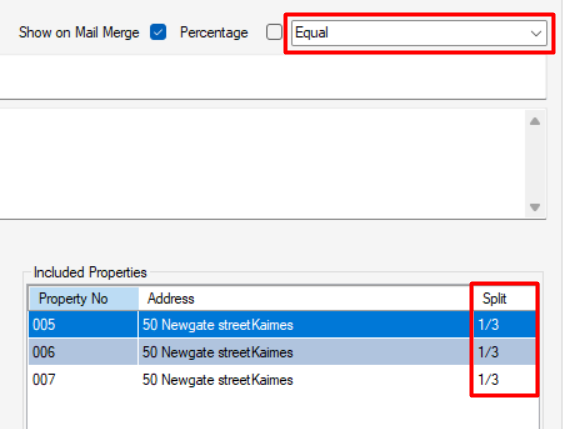
Task: Click the Split column header
Action: pos(504,299)
